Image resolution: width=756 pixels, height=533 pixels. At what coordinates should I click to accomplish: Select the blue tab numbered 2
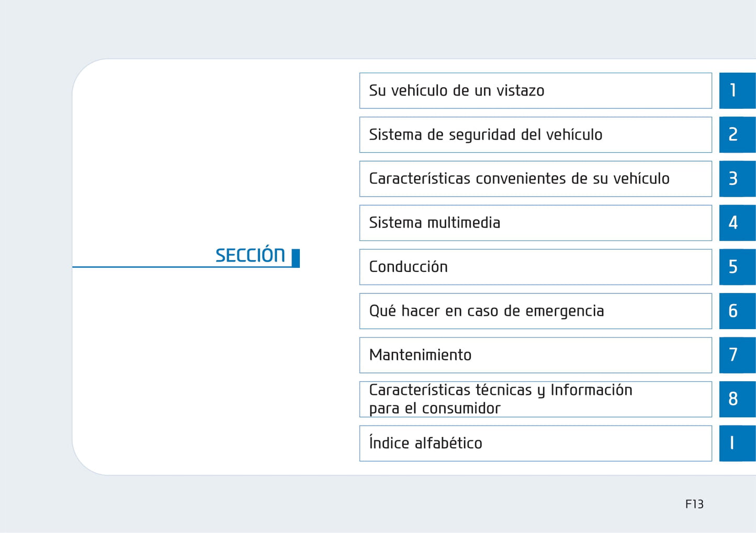tap(737, 135)
